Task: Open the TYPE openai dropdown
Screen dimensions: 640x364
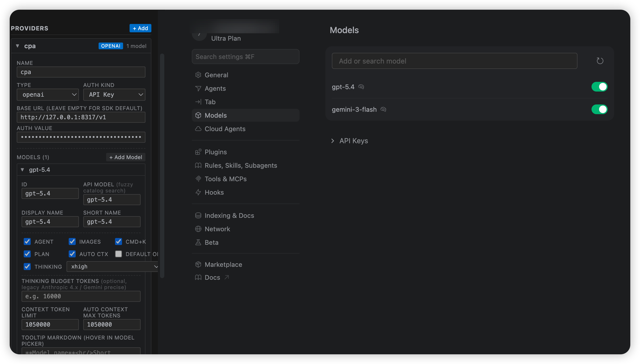Action: [x=48, y=94]
